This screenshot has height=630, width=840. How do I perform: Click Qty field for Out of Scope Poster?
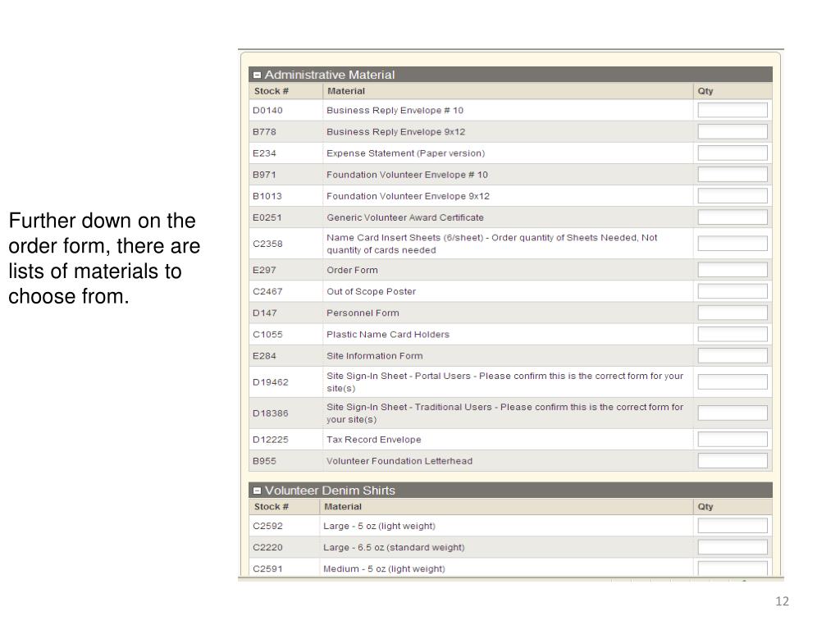pos(733,291)
